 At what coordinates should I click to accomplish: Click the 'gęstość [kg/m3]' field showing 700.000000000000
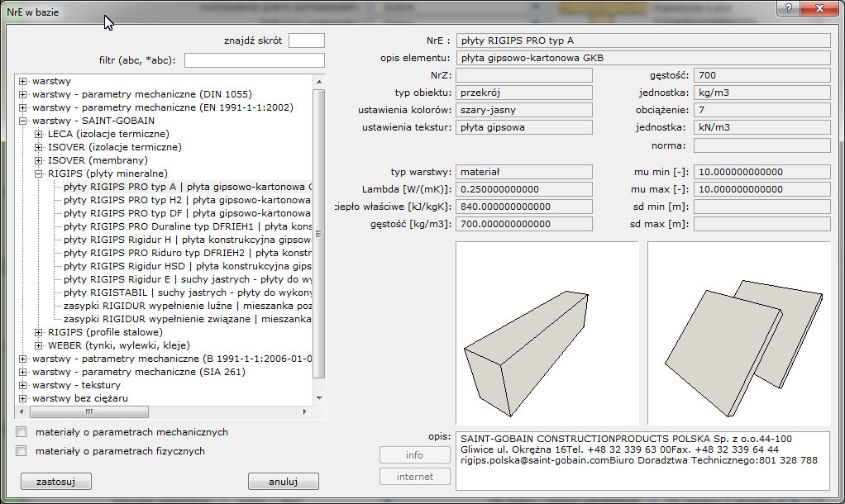pos(524,224)
